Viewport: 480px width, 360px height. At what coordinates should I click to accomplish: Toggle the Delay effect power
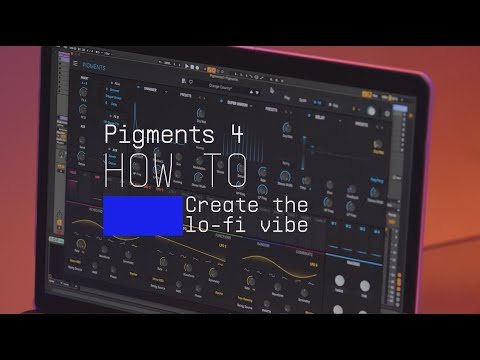[x=309, y=116]
